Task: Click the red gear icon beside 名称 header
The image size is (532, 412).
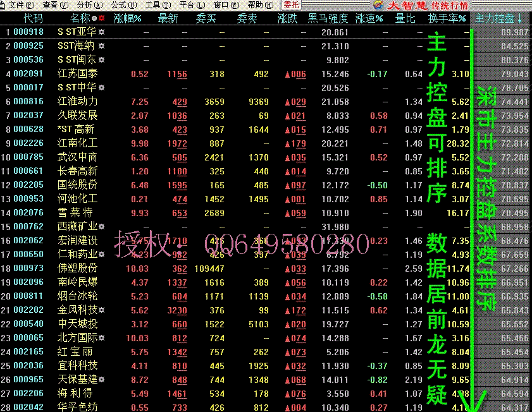Action: point(101,18)
